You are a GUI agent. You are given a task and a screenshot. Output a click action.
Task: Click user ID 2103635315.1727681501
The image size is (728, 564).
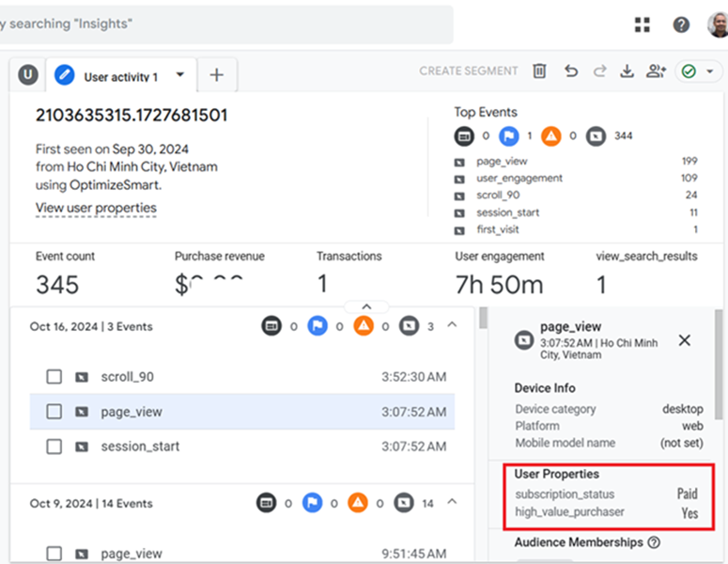pos(132,116)
